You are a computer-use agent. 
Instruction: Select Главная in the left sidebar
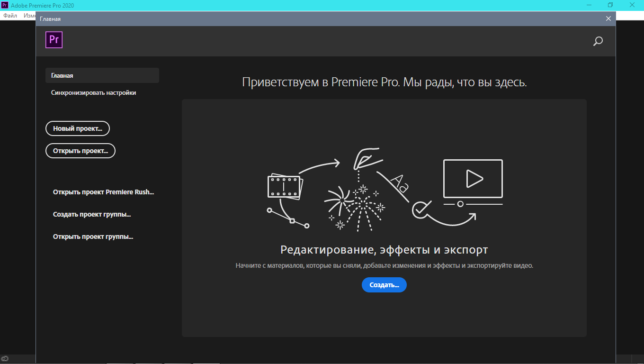pos(102,75)
